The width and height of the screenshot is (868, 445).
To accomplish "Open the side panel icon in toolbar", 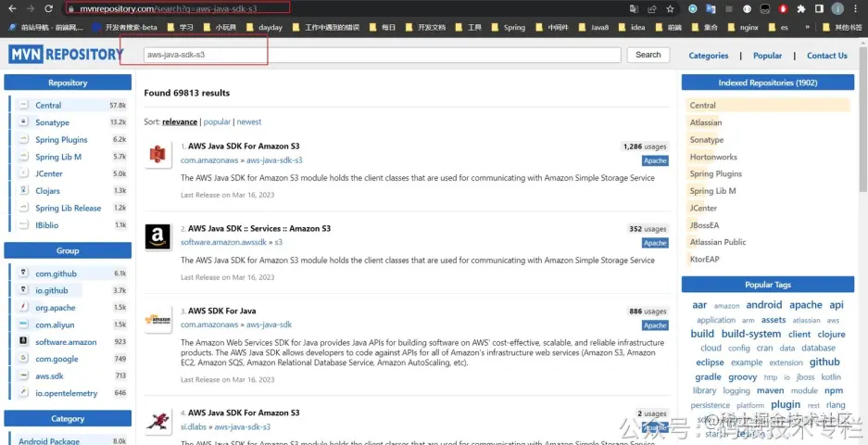I will click(819, 9).
